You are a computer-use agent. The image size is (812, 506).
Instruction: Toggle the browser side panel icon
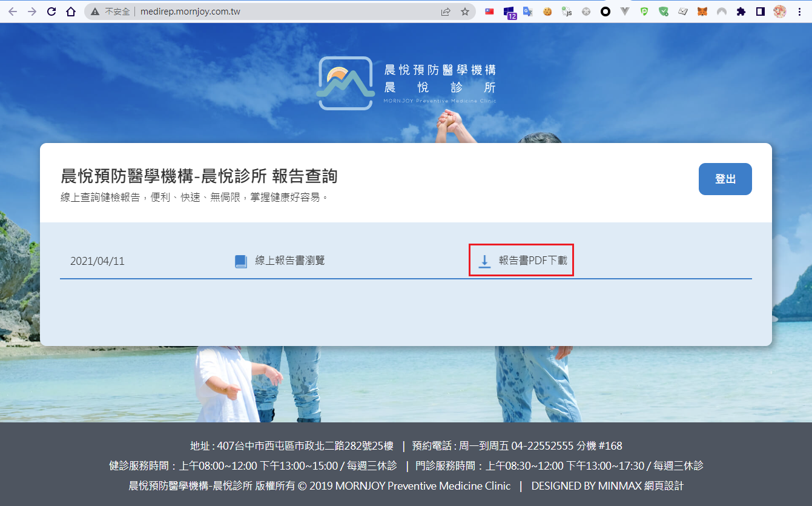tap(761, 12)
